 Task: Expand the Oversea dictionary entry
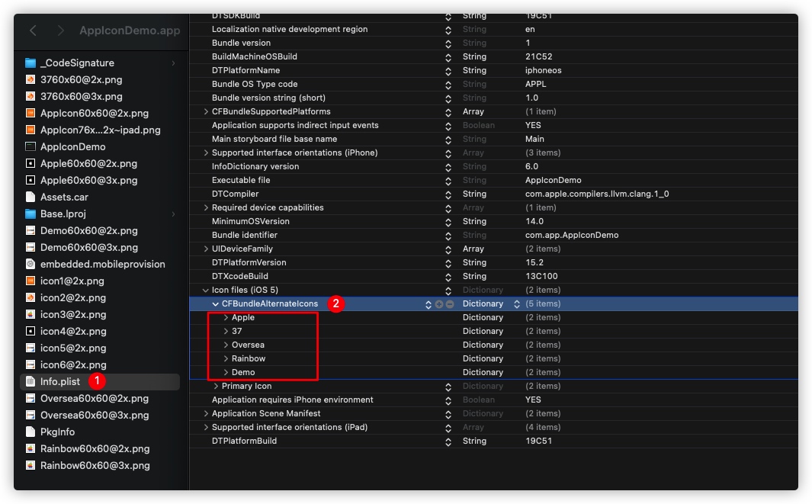[226, 345]
